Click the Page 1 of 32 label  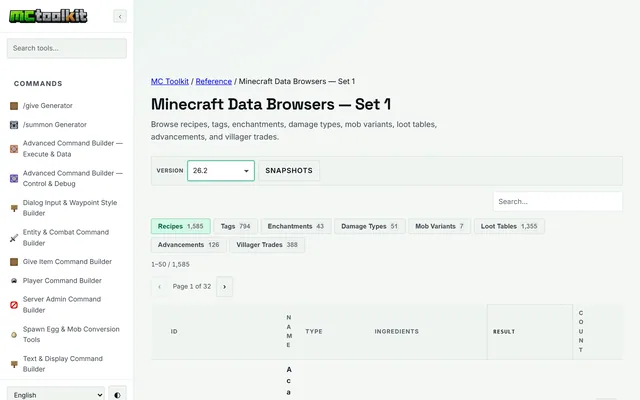pyautogui.click(x=192, y=287)
